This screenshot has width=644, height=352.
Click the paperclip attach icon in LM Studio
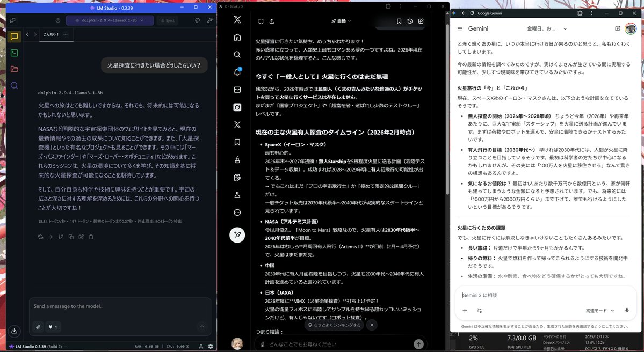[x=38, y=326]
